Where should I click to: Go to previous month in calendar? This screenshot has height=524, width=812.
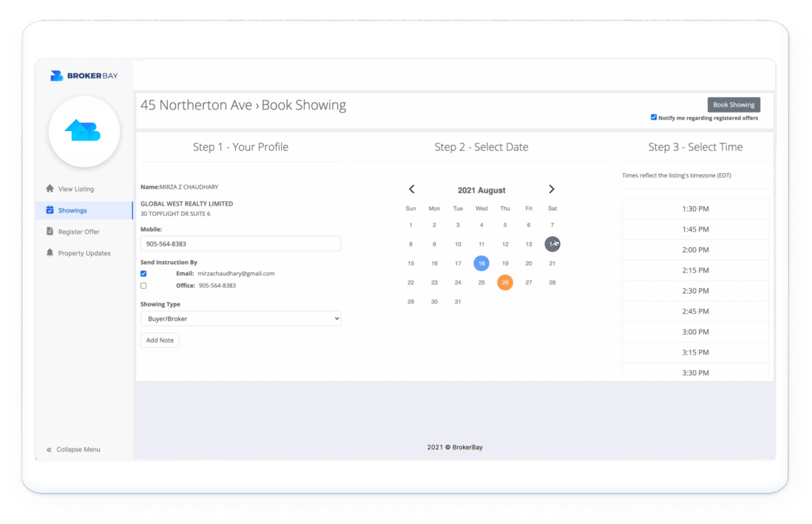[x=412, y=189]
